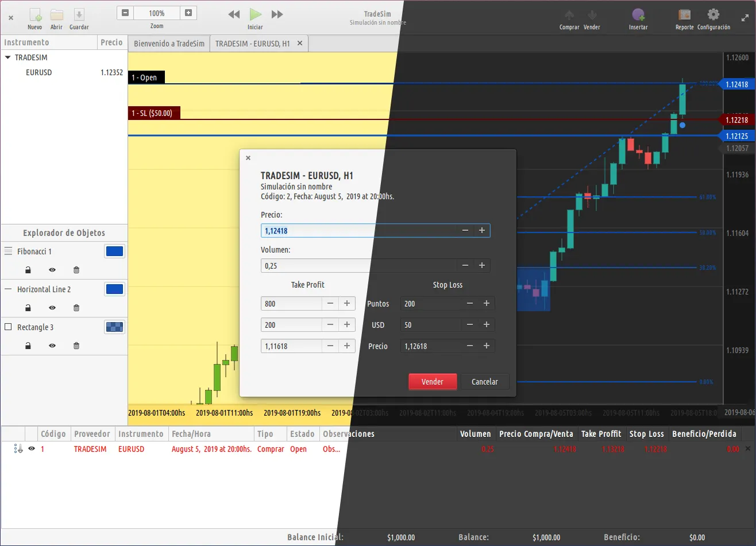Click the Nuevo new simulation icon
The height and width of the screenshot is (546, 756).
click(35, 16)
